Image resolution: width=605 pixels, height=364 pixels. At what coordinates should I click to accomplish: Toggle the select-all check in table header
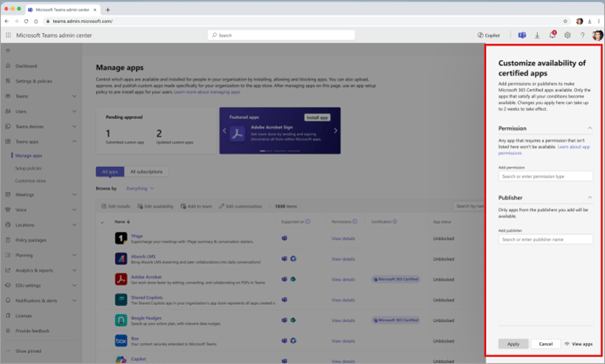(102, 222)
